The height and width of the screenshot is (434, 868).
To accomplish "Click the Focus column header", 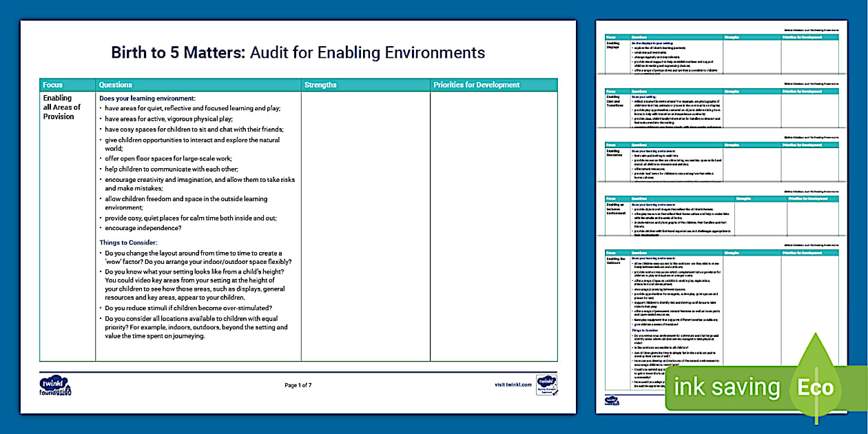I will pyautogui.click(x=52, y=85).
